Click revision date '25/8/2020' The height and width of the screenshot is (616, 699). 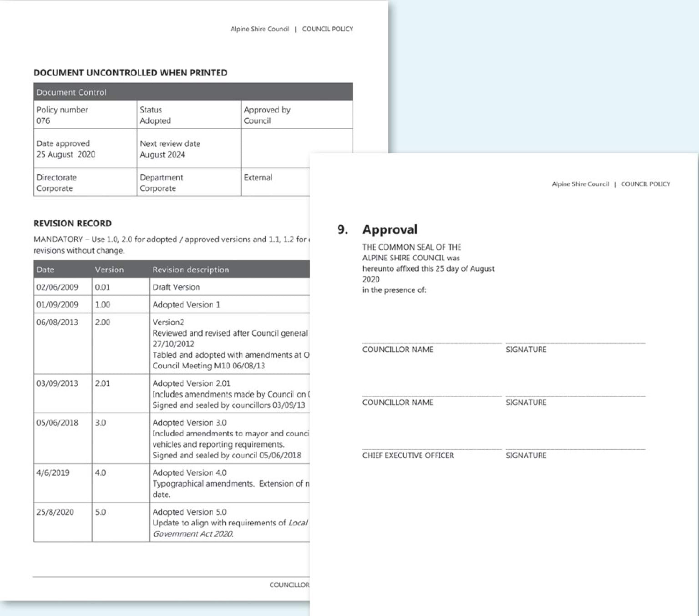[55, 512]
